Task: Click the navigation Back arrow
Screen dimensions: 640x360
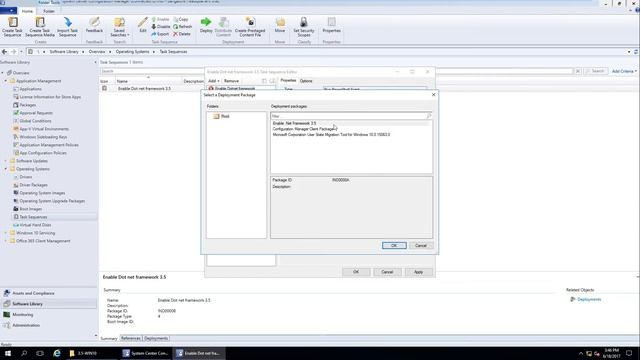Action: pos(4,52)
